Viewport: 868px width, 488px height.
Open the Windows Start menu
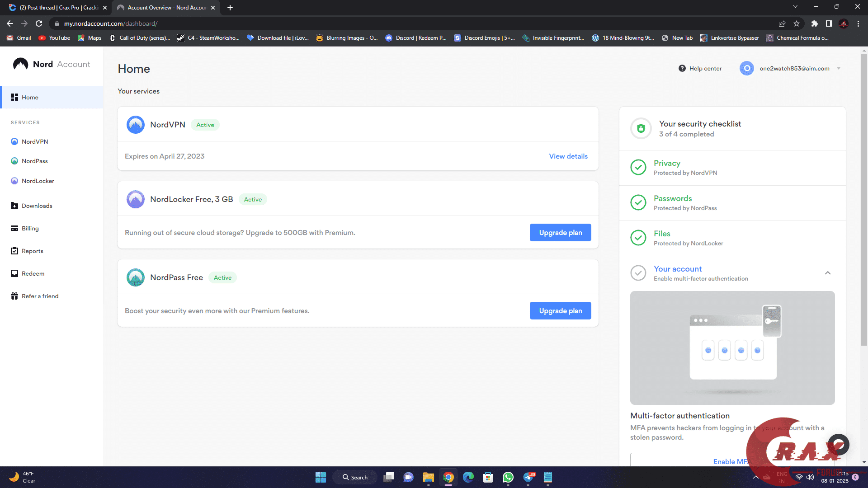(x=321, y=477)
